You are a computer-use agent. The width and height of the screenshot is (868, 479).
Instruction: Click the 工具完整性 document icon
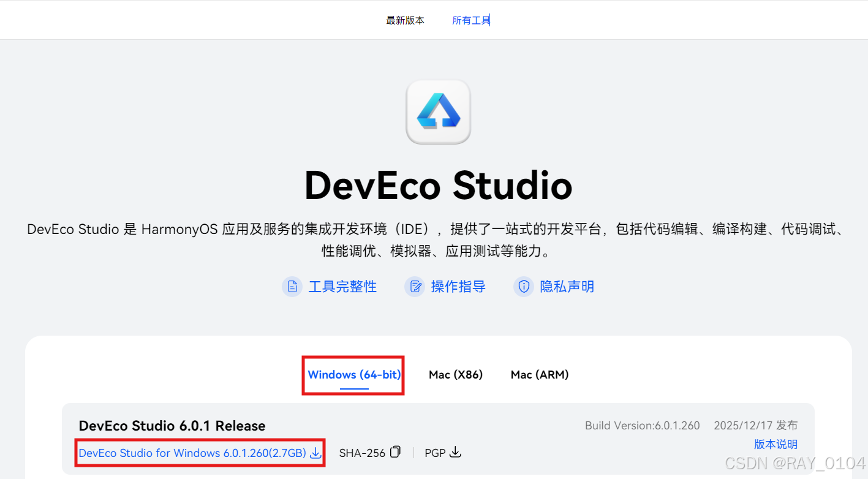[x=293, y=286]
